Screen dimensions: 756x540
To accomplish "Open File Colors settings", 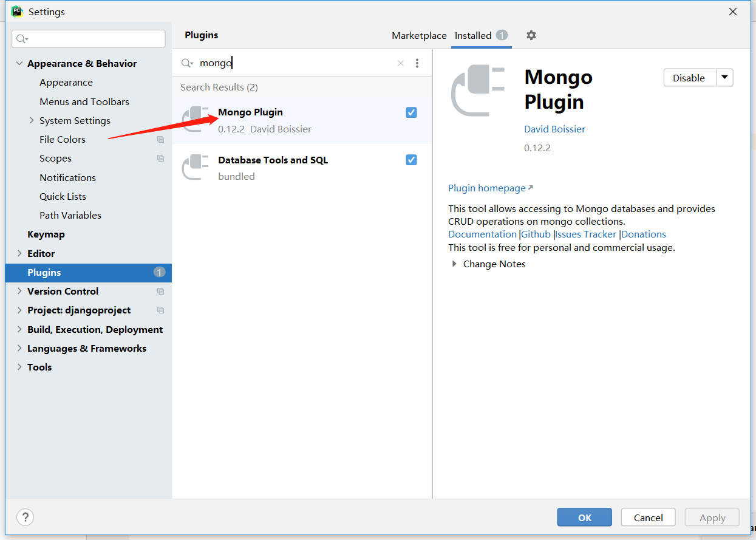I will pos(63,140).
